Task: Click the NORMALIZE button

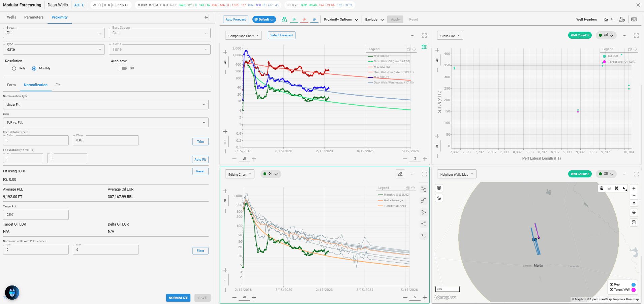Action: click(178, 298)
